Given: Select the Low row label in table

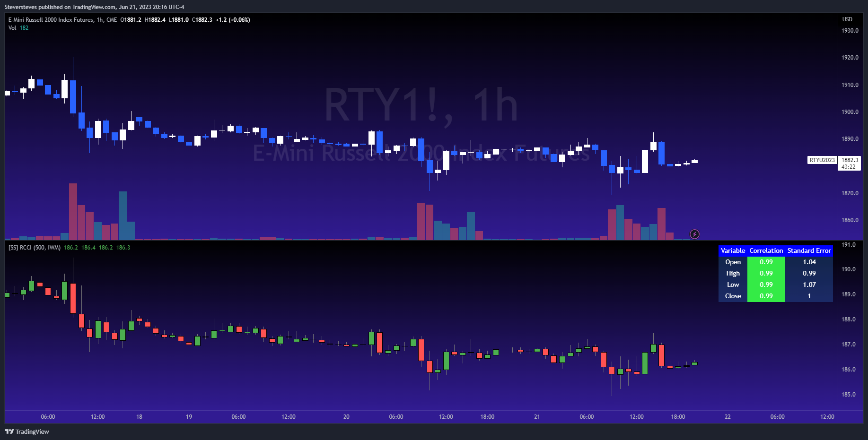Looking at the screenshot, I should 733,285.
